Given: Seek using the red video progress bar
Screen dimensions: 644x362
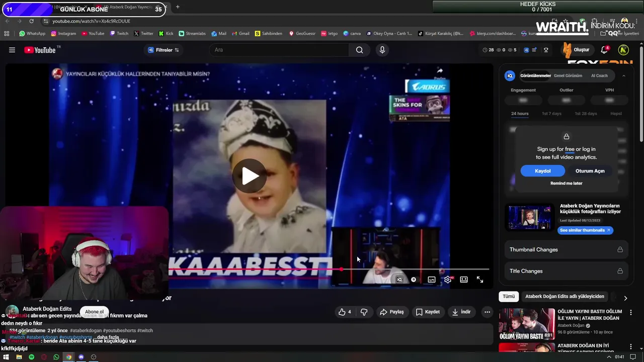Looking at the screenshot, I should point(329,269).
